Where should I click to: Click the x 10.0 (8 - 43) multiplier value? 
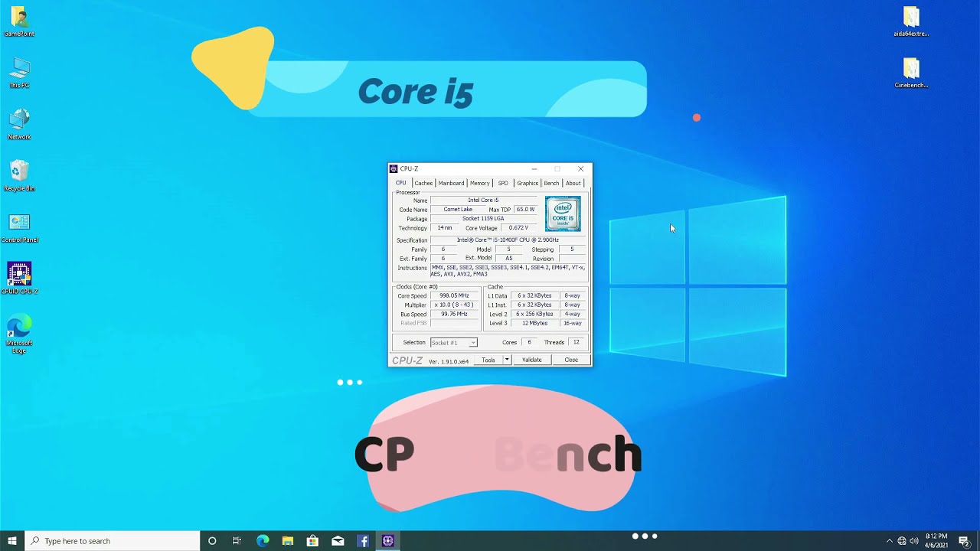[x=454, y=305]
